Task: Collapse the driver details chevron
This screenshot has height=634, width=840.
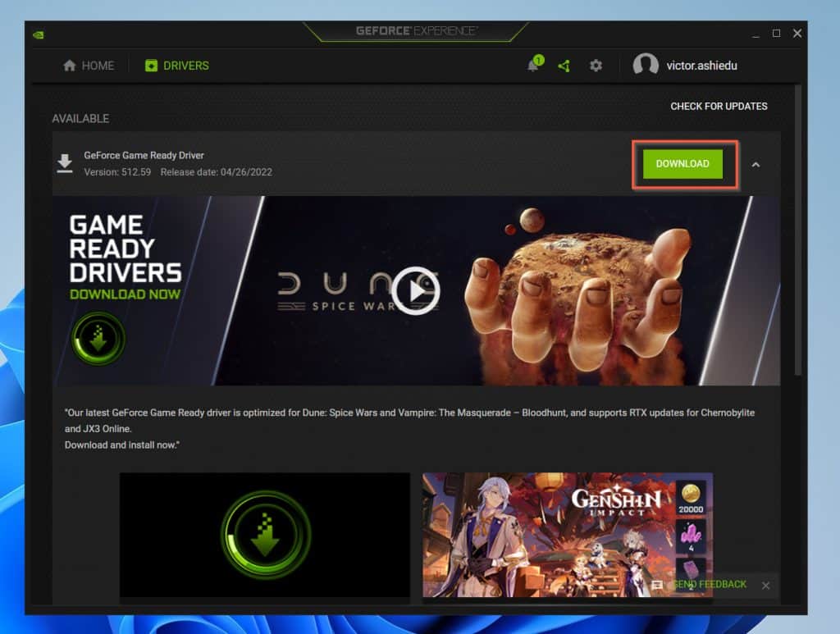Action: 756,164
